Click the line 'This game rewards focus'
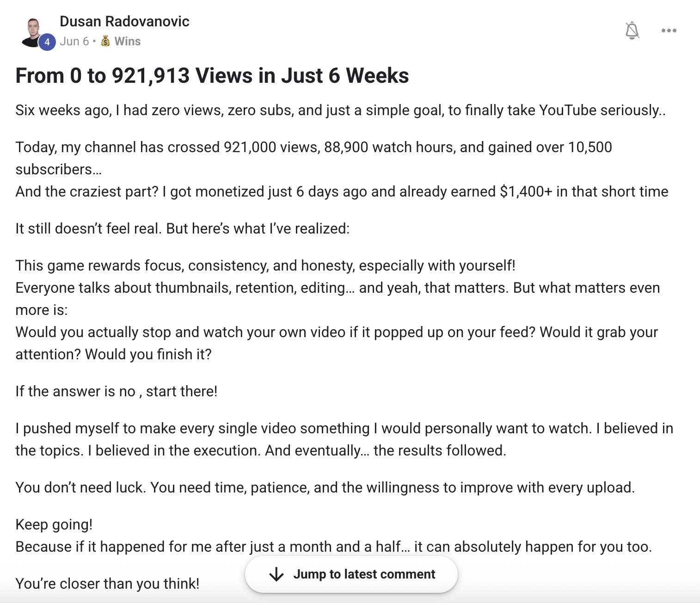Image resolution: width=700 pixels, height=603 pixels. click(265, 265)
